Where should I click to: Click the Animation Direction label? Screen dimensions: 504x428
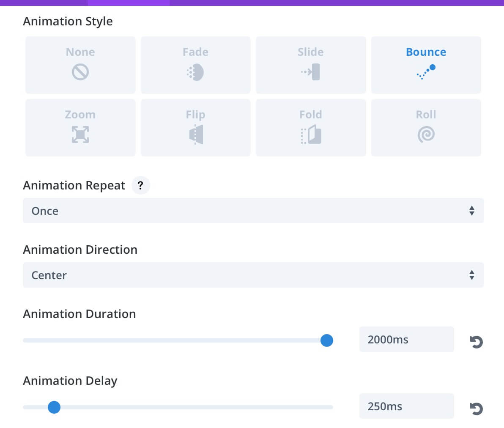coord(80,250)
